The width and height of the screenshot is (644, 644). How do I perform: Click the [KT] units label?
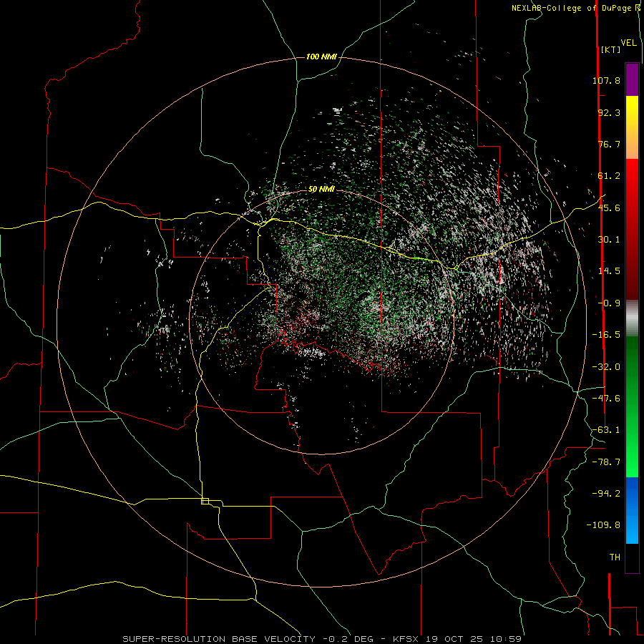pyautogui.click(x=610, y=49)
